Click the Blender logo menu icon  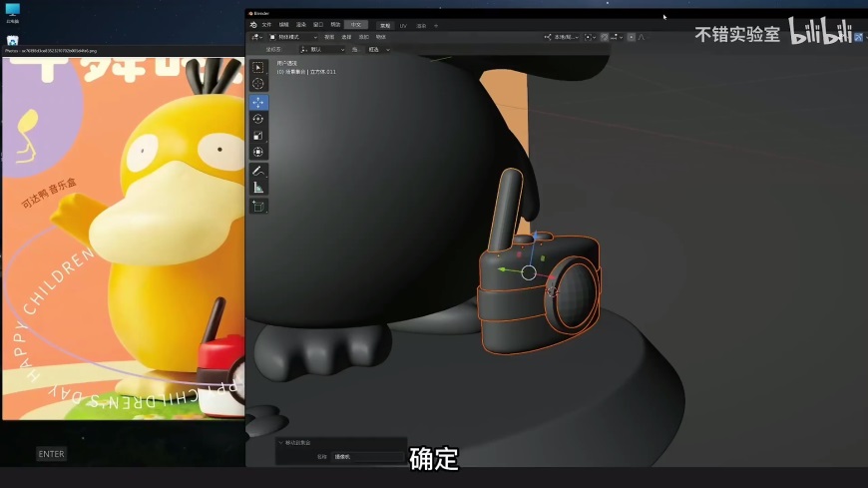[253, 25]
